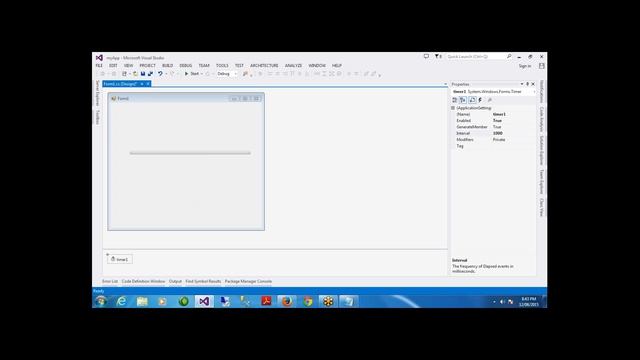Open the Server Explorer side tab
Screen dimensions: 640x360
tap(98, 93)
